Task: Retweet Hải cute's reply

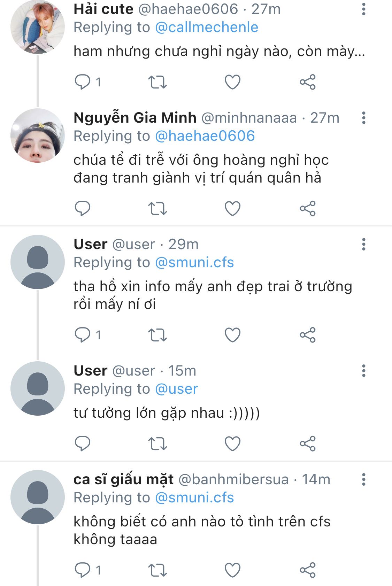Action: [157, 82]
